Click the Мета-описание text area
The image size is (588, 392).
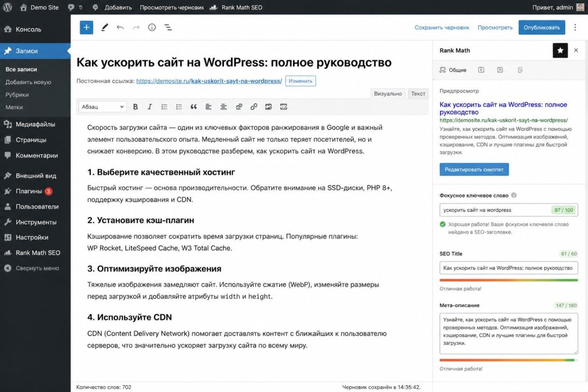(x=509, y=333)
